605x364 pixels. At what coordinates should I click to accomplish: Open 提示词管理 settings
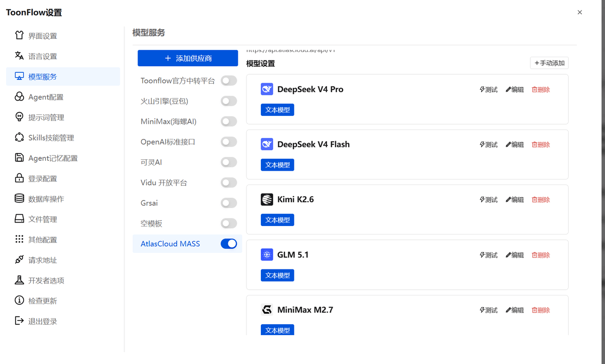(x=63, y=117)
